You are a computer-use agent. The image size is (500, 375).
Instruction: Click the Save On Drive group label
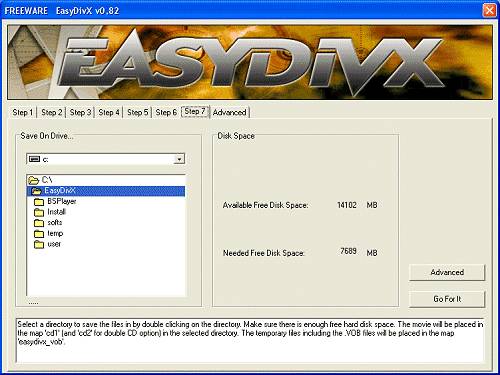coord(47,136)
